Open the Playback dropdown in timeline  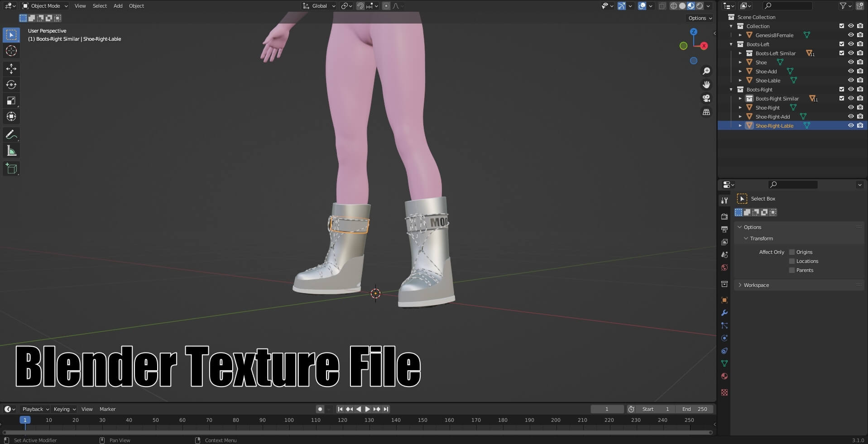[35, 409]
